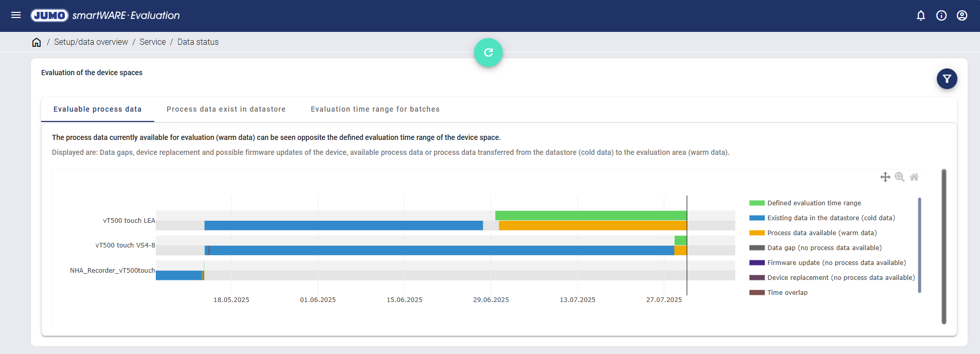Open the info circle icon

pyautogui.click(x=941, y=15)
